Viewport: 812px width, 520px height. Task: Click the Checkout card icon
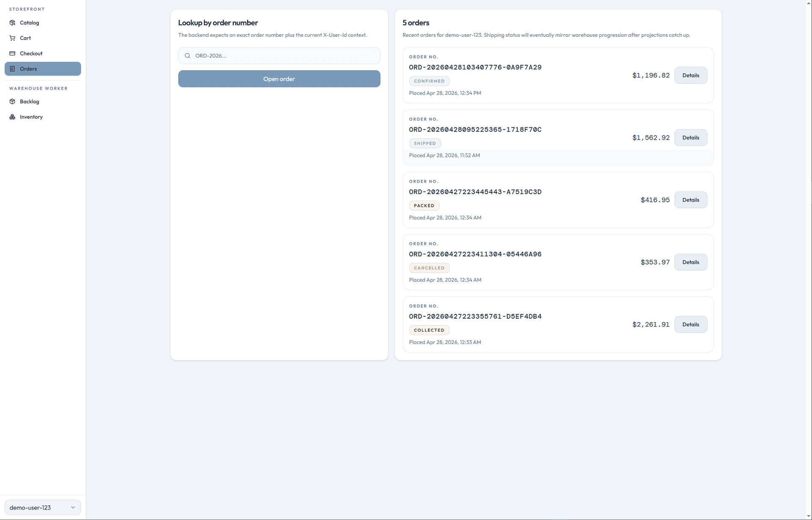12,53
